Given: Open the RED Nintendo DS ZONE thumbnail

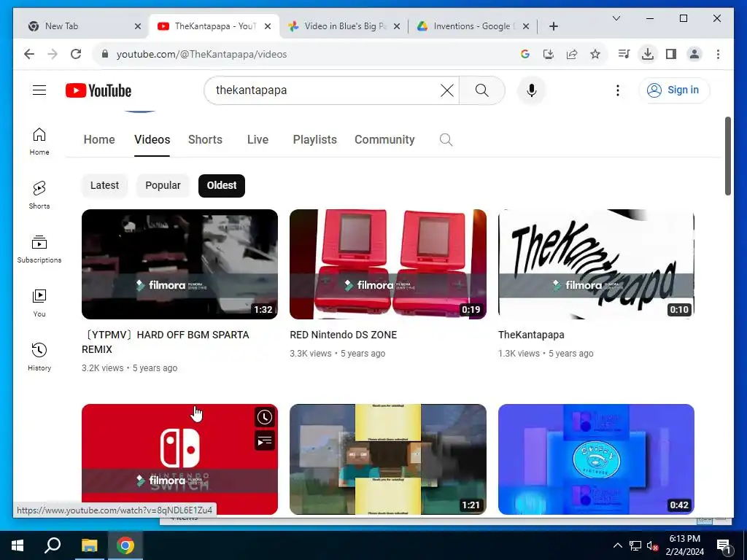Looking at the screenshot, I should [388, 264].
